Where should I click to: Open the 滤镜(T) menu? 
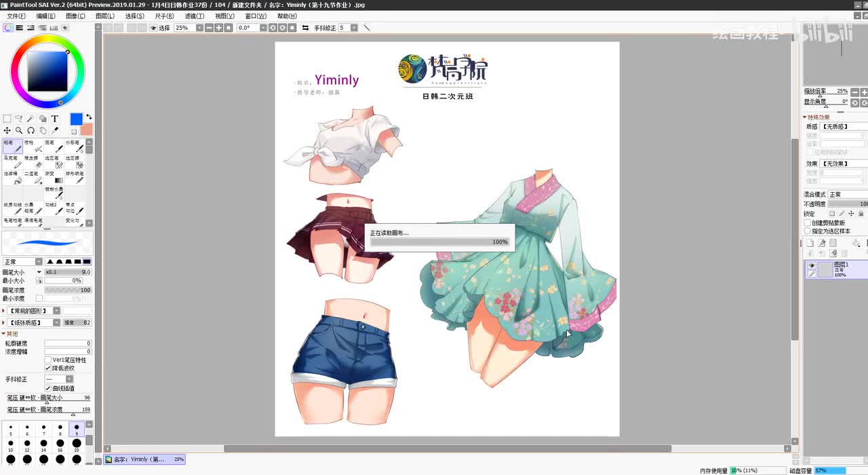tap(195, 16)
